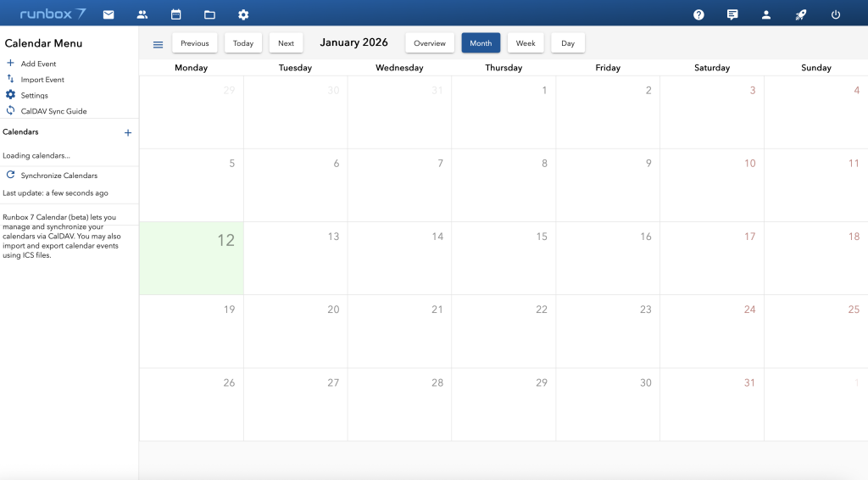868x480 pixels.
Task: Switch to Week view
Action: (x=526, y=43)
